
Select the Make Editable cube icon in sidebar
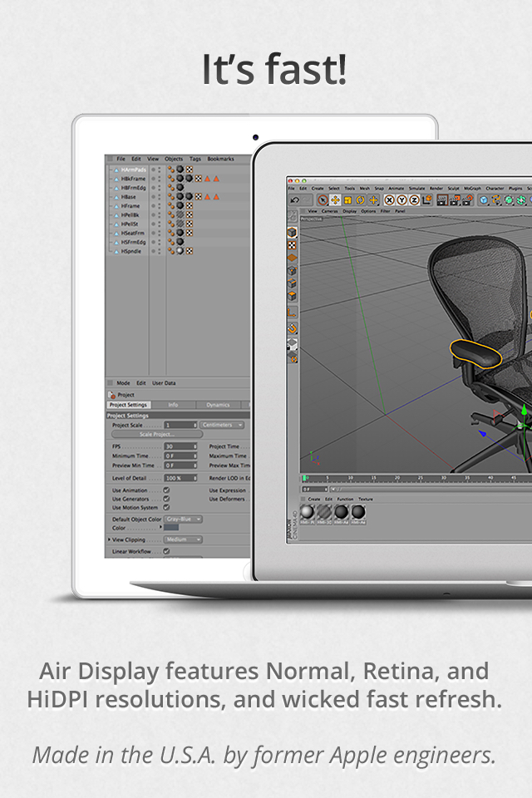[x=293, y=233]
